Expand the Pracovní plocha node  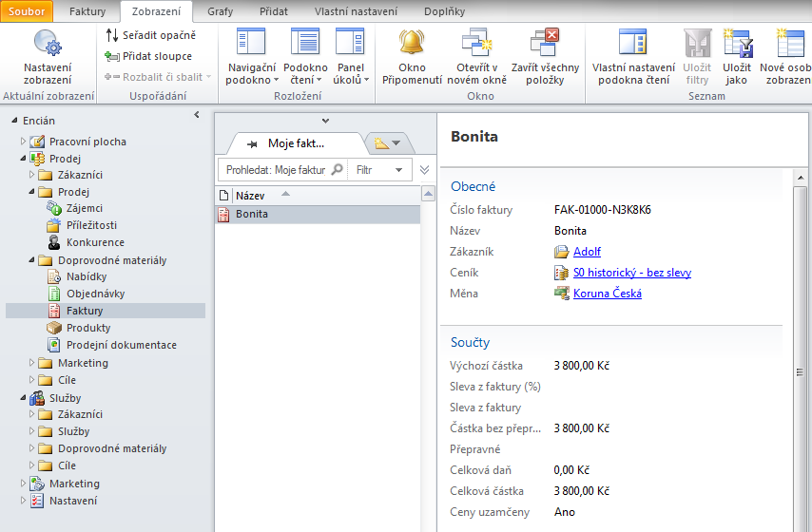pyautogui.click(x=23, y=141)
